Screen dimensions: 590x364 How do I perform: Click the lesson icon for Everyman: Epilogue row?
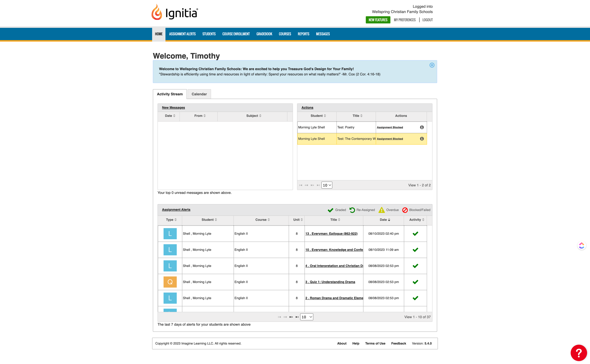[x=170, y=234]
